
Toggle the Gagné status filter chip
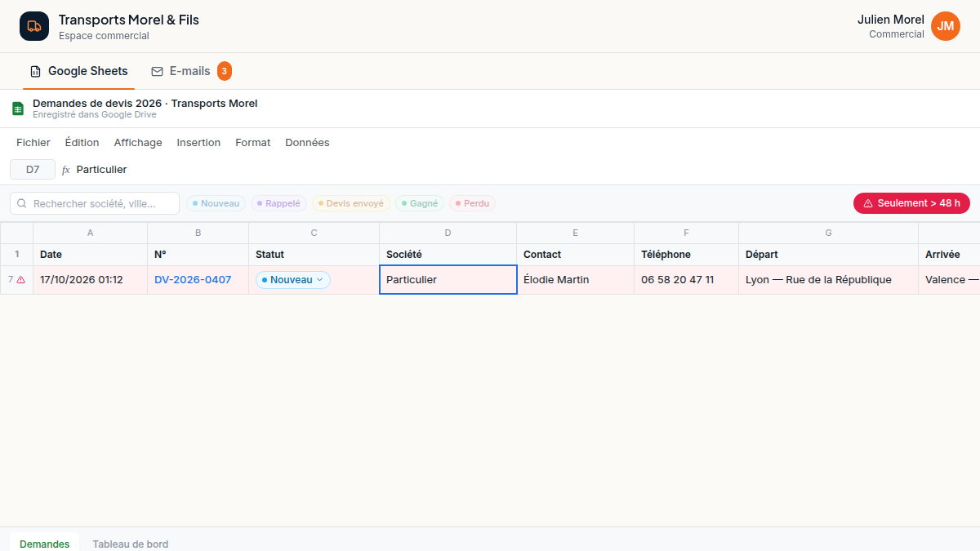pos(420,203)
